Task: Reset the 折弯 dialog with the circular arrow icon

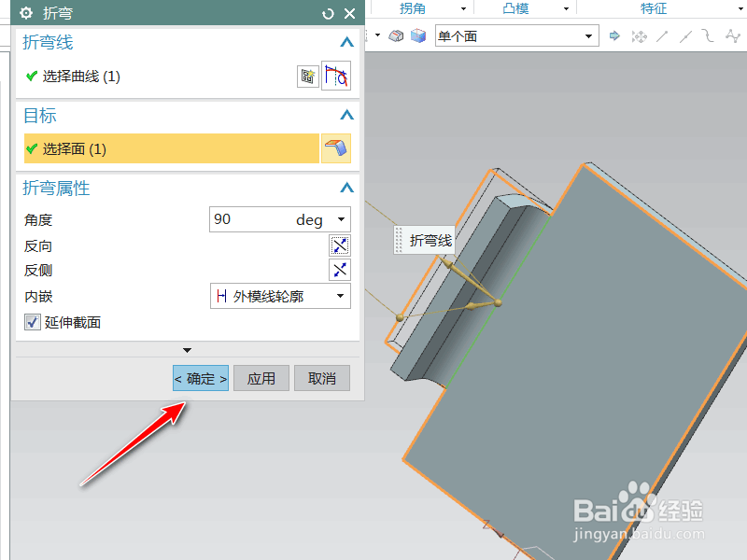Action: [x=328, y=14]
